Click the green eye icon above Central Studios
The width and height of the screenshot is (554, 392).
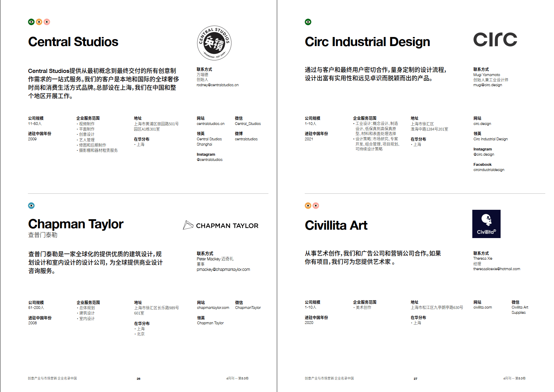(31, 22)
